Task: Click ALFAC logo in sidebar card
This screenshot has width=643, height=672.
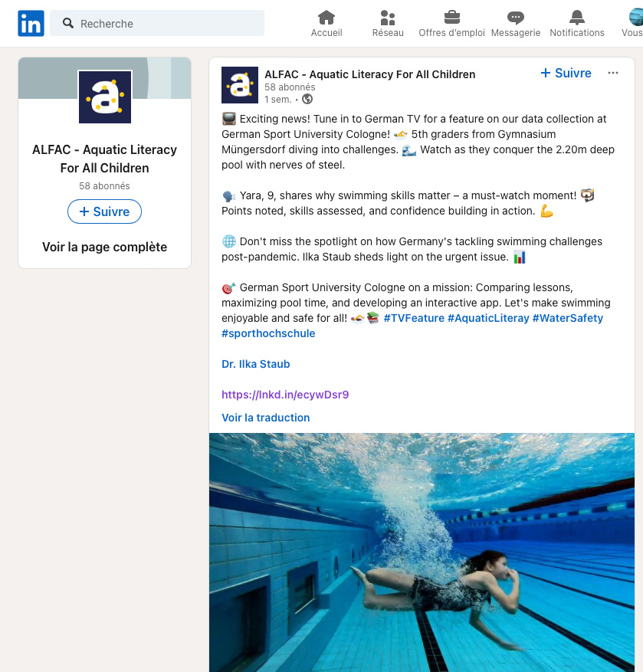Action: [105, 97]
